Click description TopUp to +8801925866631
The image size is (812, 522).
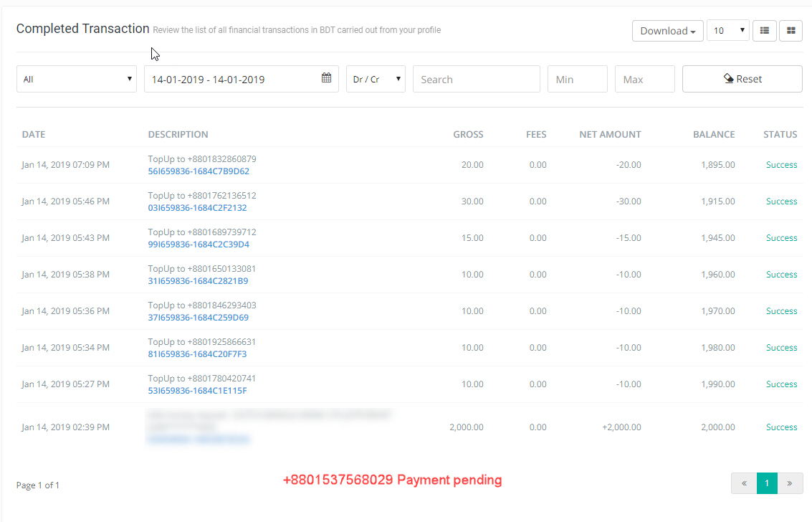tap(202, 342)
